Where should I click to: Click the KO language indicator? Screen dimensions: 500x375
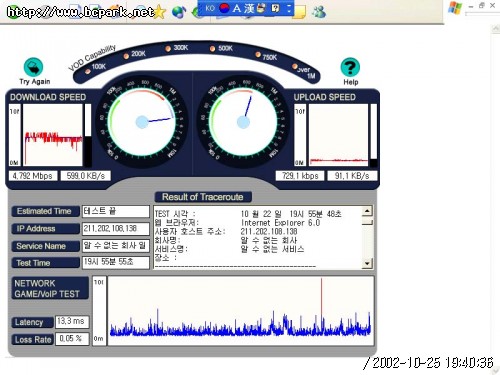(x=210, y=8)
